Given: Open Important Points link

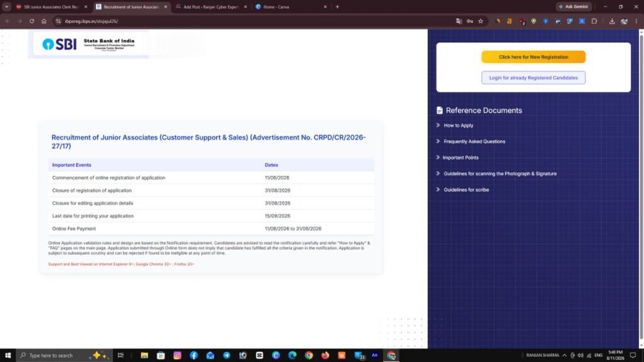Looking at the screenshot, I should coord(460,157).
